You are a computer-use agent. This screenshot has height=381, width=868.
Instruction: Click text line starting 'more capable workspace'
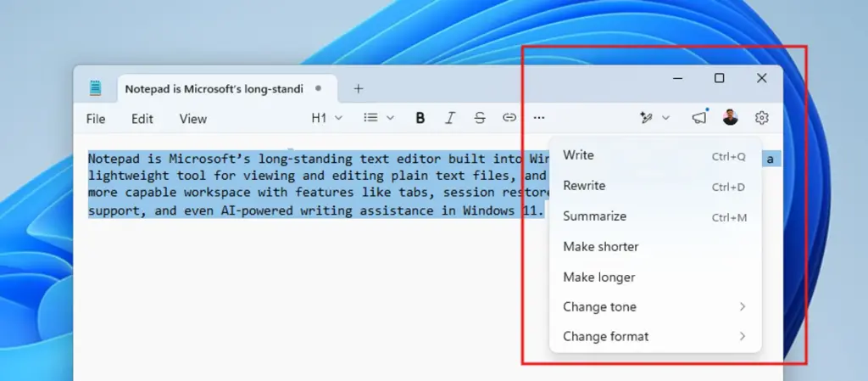click(319, 193)
